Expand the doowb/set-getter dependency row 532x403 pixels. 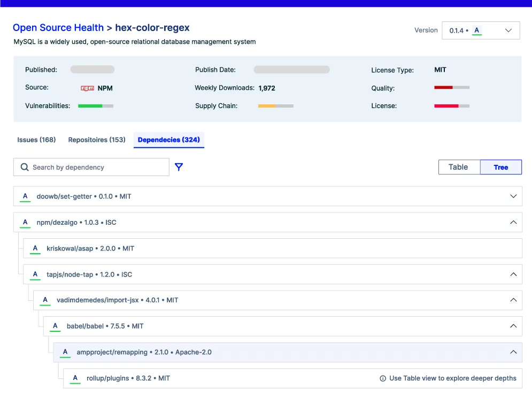click(x=513, y=196)
